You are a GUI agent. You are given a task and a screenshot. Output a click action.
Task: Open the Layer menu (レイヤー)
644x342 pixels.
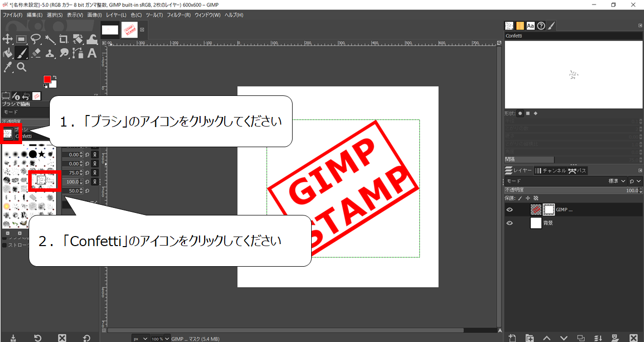tap(116, 15)
